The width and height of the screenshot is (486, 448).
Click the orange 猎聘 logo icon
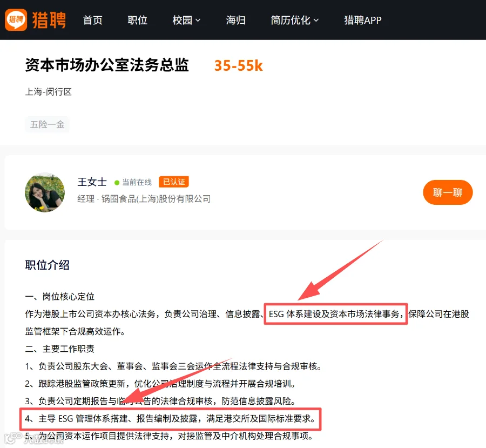tap(16, 20)
